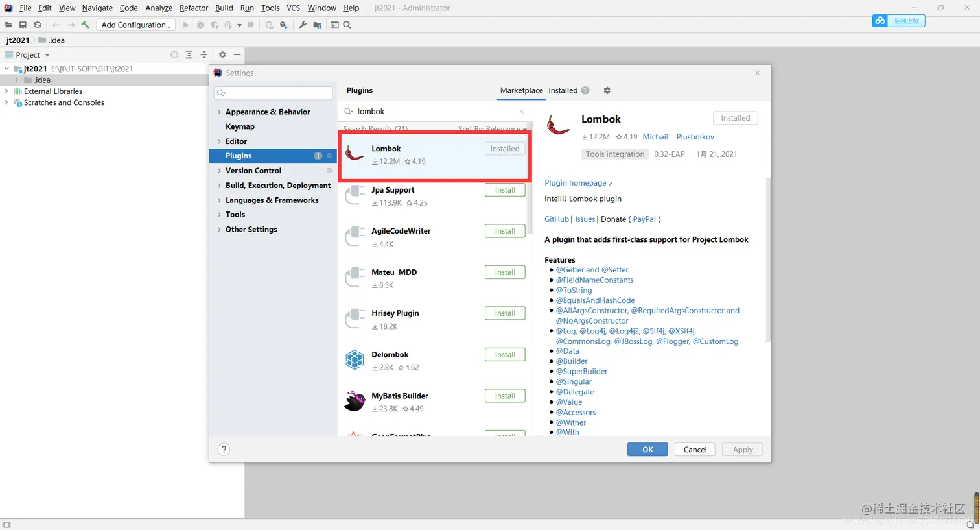The image size is (980, 530).
Task: Click the Cancel button in the Settings dialog
Action: (x=695, y=450)
